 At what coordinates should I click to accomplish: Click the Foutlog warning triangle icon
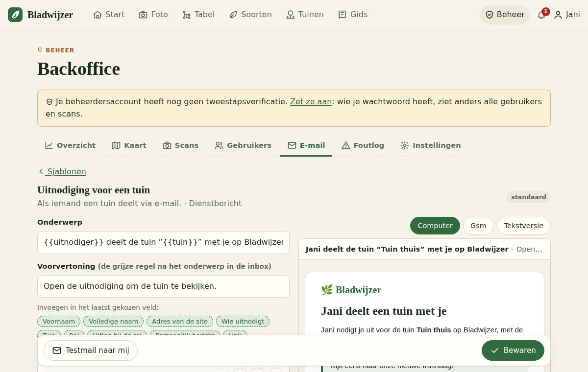pyautogui.click(x=346, y=145)
